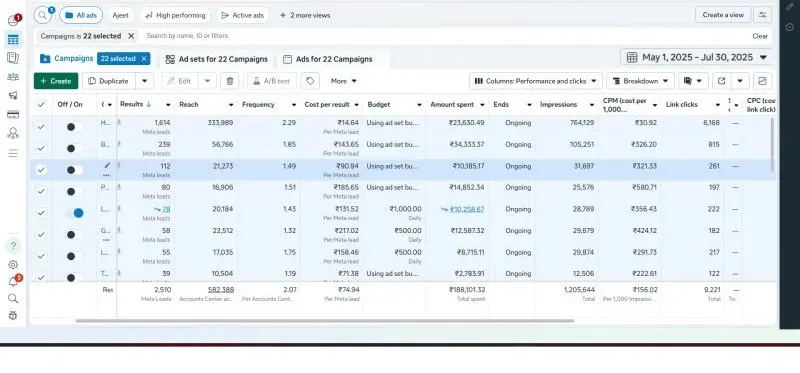Open the ads reporting pages icon in sidebar
The height and width of the screenshot is (373, 800).
pos(13,58)
